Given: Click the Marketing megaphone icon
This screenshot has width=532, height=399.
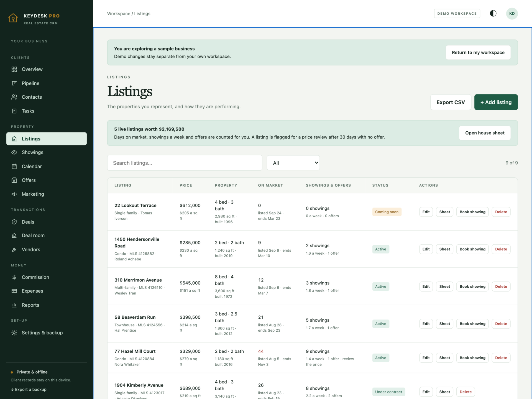Looking at the screenshot, I should [14, 194].
